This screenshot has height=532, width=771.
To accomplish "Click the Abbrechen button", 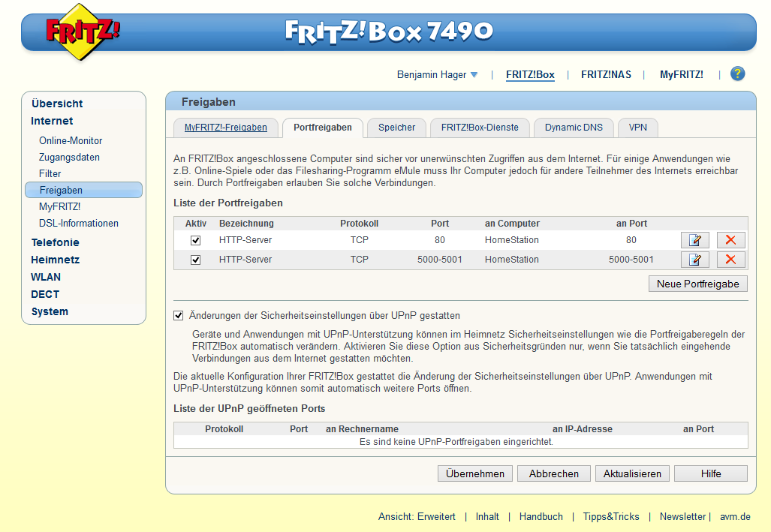I will 554,473.
